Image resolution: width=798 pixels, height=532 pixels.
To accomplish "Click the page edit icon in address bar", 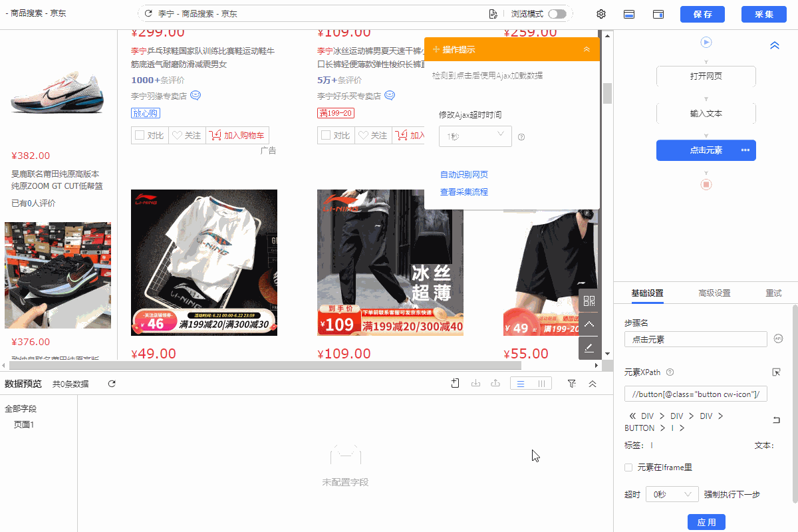I will 493,14.
